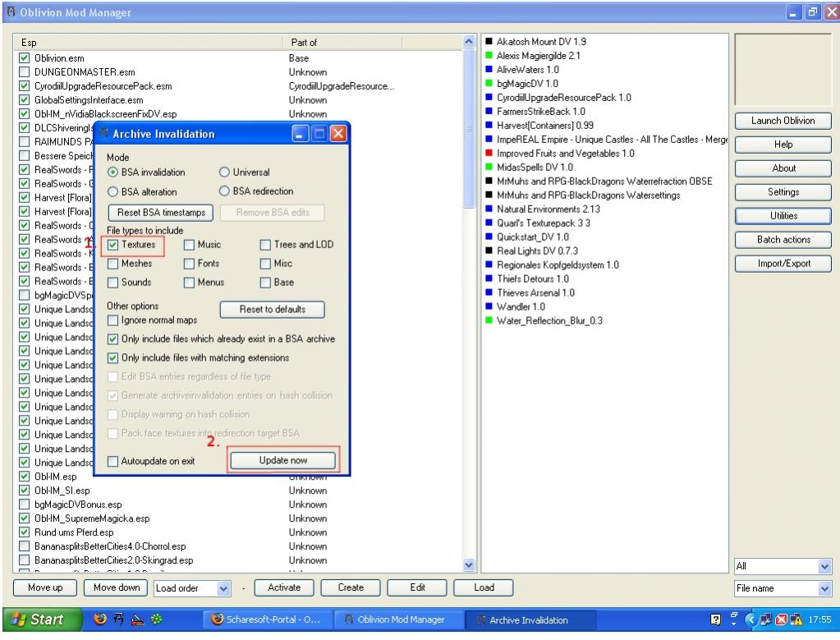Click the green status square beside Water_Reflection_Blur_0.3
This screenshot has height=640, width=840.
point(488,320)
